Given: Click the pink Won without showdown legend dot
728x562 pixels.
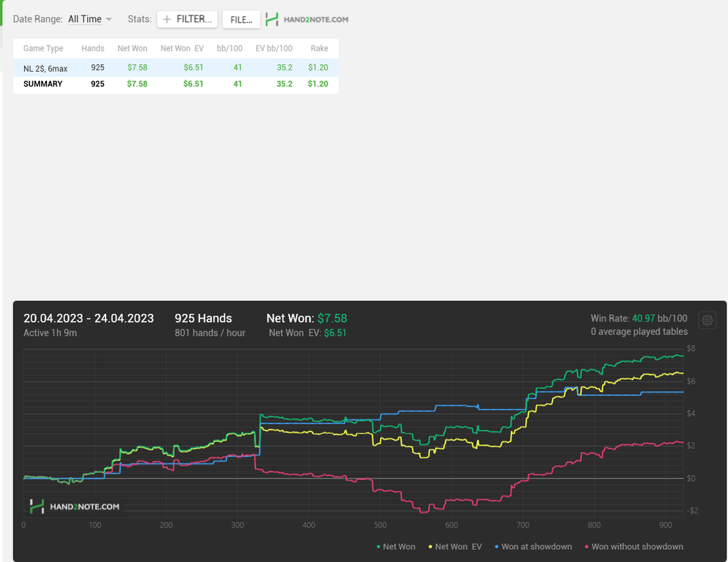Looking at the screenshot, I should [x=587, y=547].
